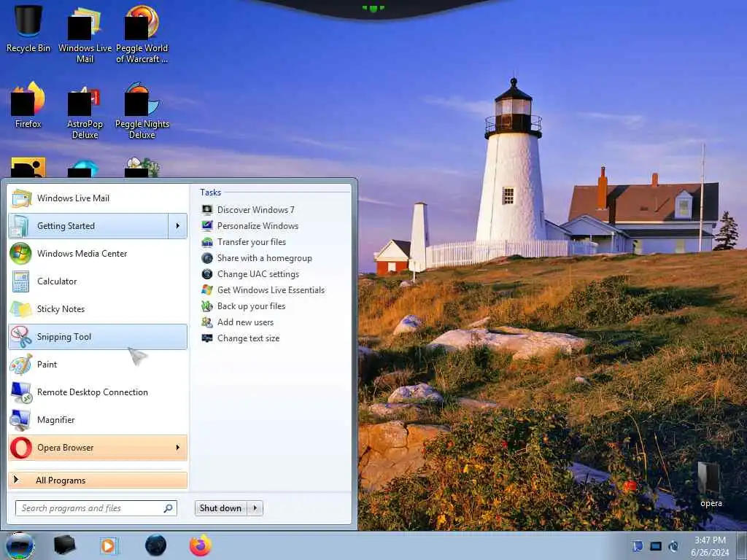Viewport: 747px width, 560px height.
Task: Open Sticky Notes from the Start menu
Action: pyautogui.click(x=98, y=308)
